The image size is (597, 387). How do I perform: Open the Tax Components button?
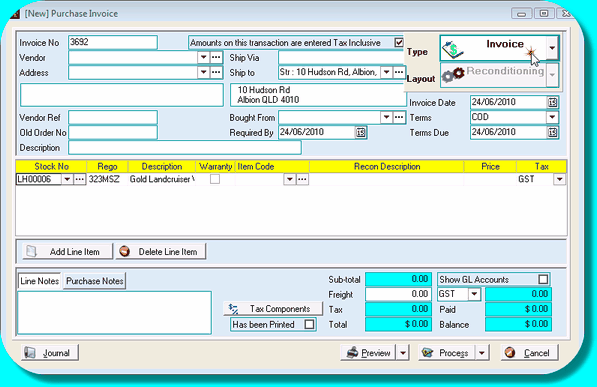tap(273, 309)
